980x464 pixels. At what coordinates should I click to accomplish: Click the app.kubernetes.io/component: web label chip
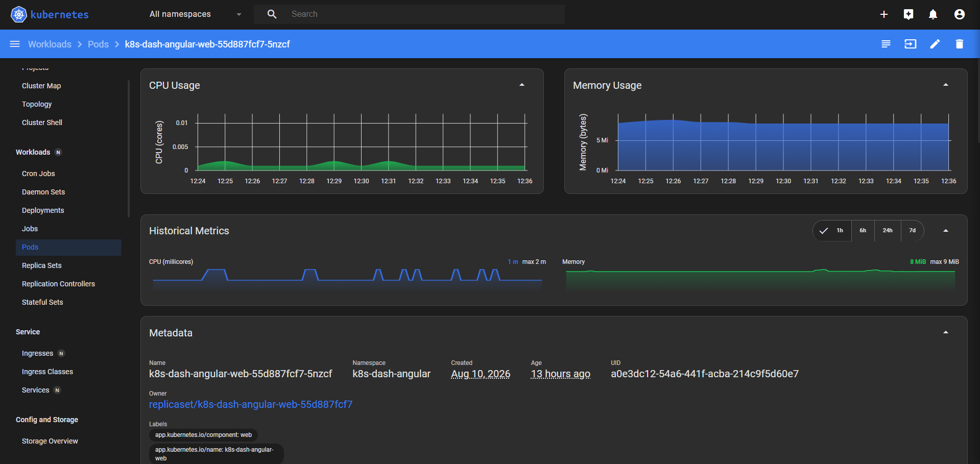coord(203,435)
